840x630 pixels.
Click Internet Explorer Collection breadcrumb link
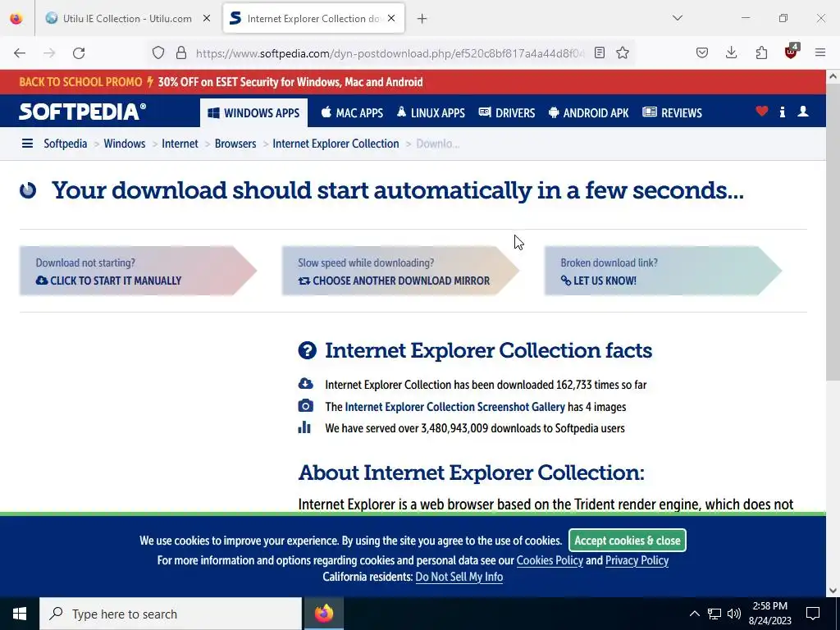tap(336, 144)
